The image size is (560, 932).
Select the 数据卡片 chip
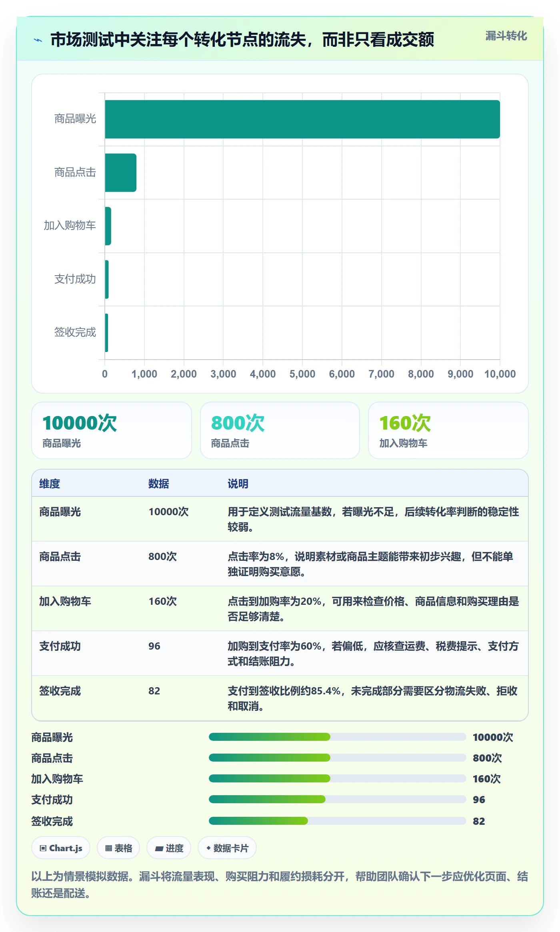[x=227, y=848]
